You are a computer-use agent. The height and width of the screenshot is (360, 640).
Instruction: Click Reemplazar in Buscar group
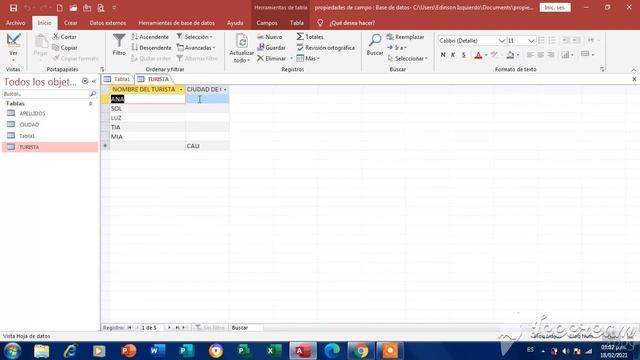(x=405, y=37)
